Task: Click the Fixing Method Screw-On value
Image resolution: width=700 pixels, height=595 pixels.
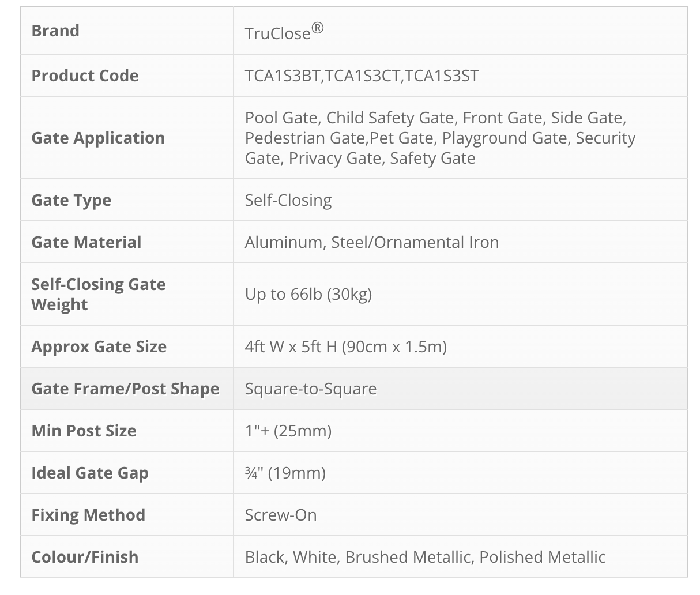Action: tap(281, 515)
